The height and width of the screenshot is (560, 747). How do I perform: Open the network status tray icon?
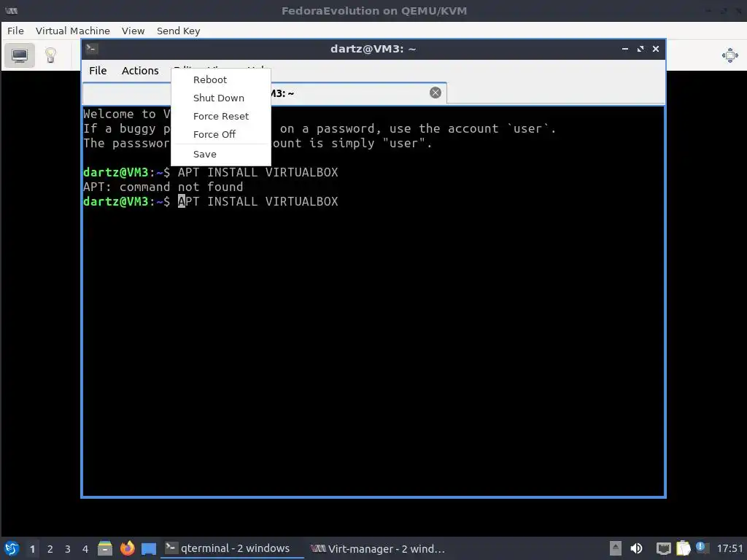[x=663, y=548]
